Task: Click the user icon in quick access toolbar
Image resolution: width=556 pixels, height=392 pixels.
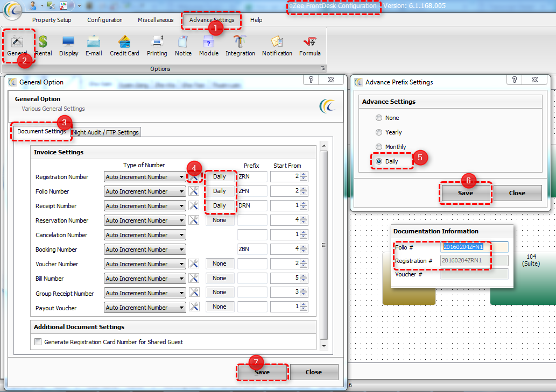Action: point(33,5)
